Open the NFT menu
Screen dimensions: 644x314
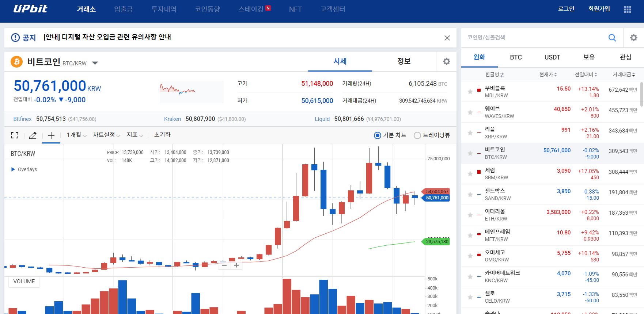tap(295, 9)
